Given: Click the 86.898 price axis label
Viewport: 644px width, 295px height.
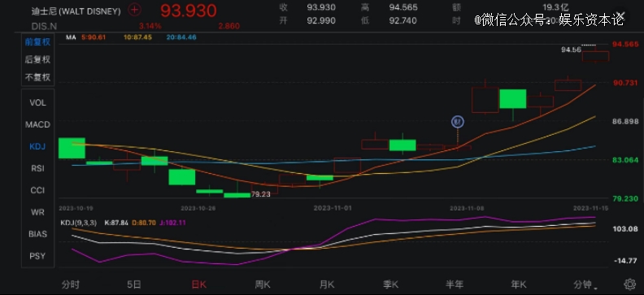Looking at the screenshot, I should 626,121.
